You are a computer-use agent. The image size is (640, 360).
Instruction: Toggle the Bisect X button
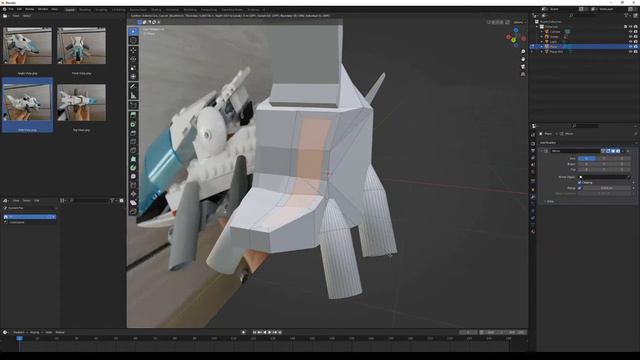click(587, 164)
